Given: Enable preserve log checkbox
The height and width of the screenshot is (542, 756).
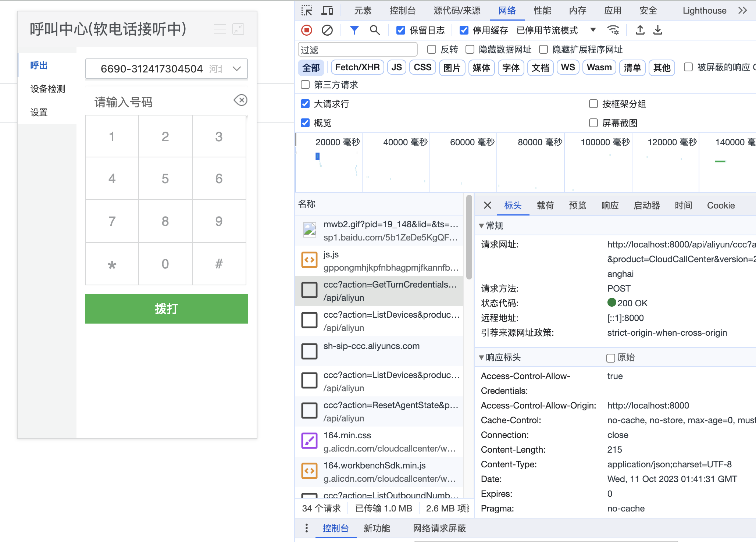Looking at the screenshot, I should [401, 30].
